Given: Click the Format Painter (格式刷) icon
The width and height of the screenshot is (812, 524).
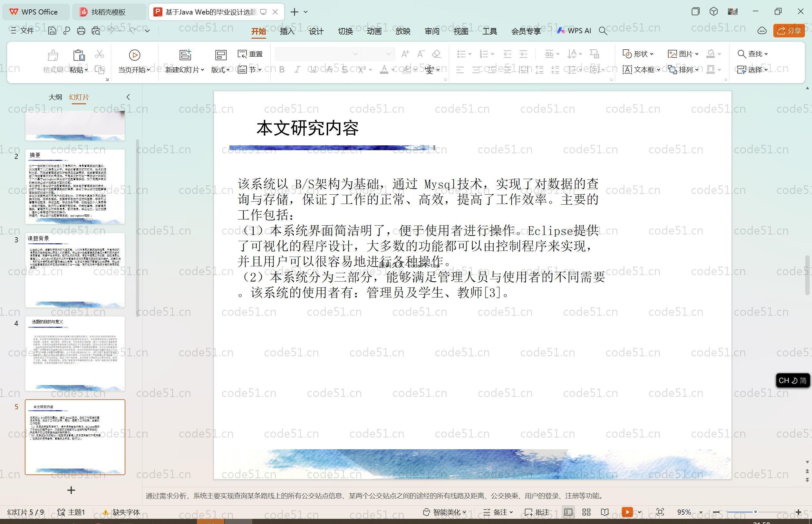Looking at the screenshot, I should [53, 55].
